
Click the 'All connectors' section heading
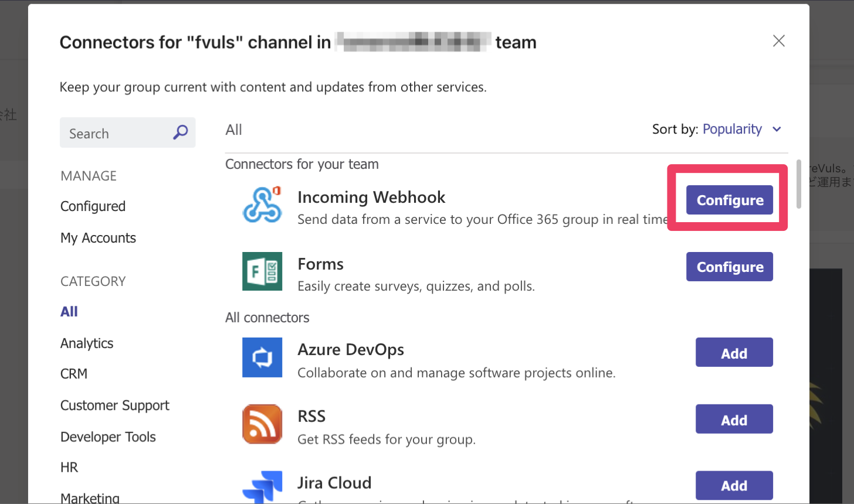(x=267, y=318)
